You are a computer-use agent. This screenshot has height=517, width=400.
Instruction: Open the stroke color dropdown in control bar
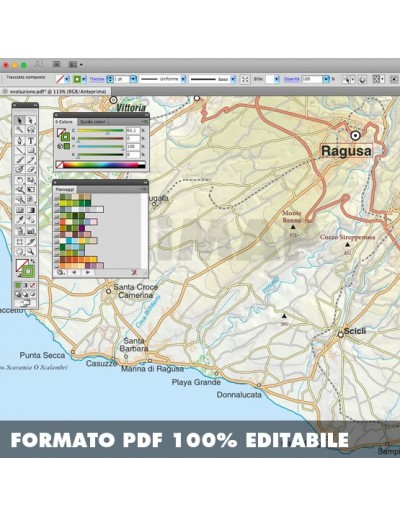tap(84, 79)
